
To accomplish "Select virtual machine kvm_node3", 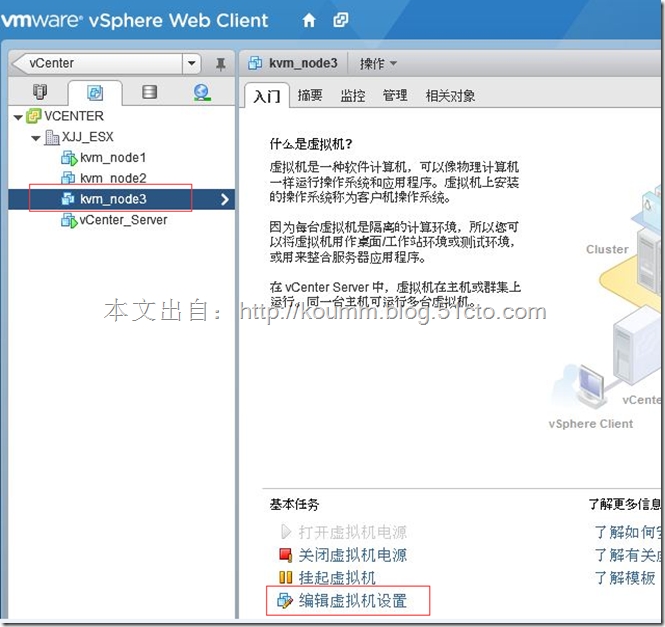I will point(113,199).
